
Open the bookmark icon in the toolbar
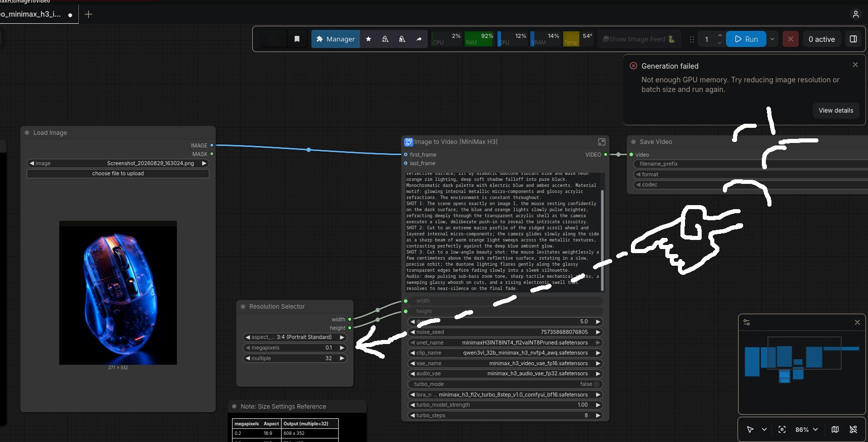(297, 39)
